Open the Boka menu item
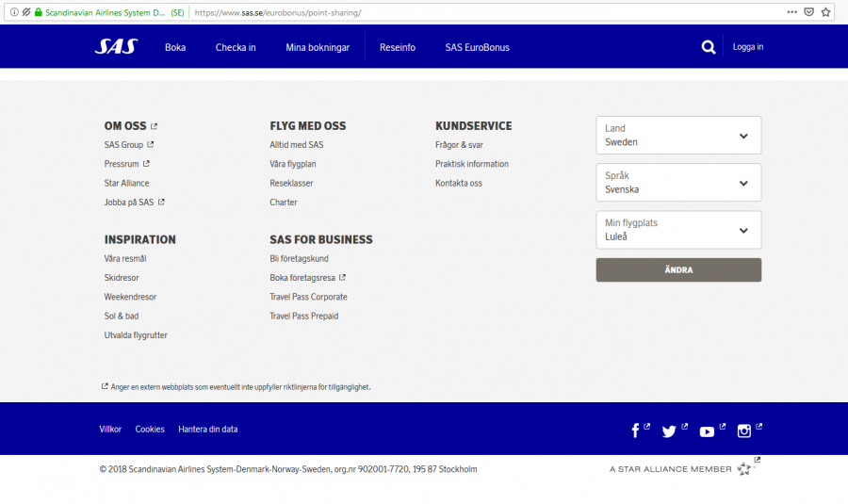This screenshot has height=504, width=848. click(x=175, y=47)
